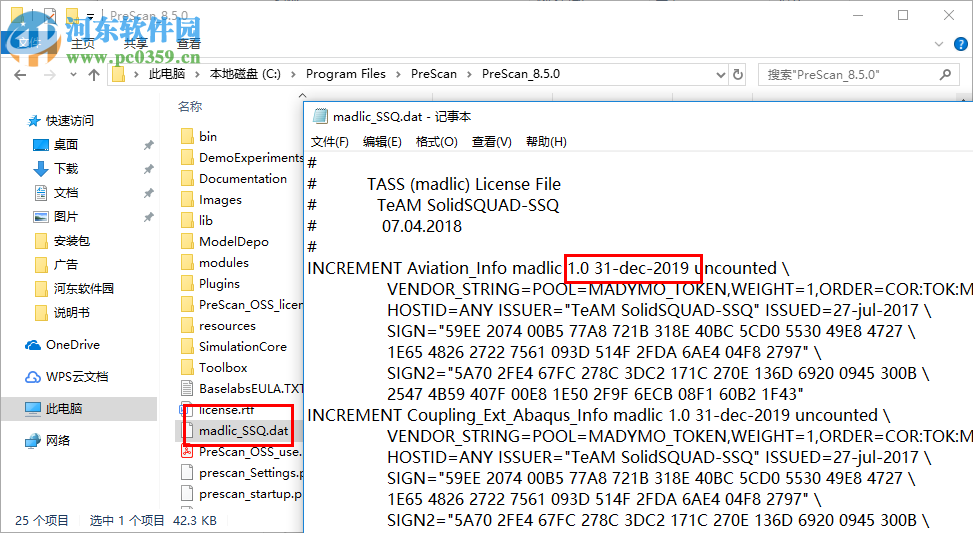Select the SimulationCore folder icon

(x=187, y=346)
